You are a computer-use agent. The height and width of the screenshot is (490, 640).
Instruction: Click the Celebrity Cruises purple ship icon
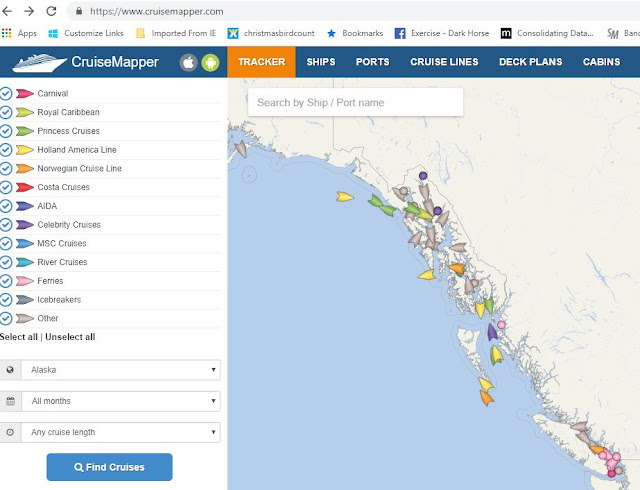[24, 225]
